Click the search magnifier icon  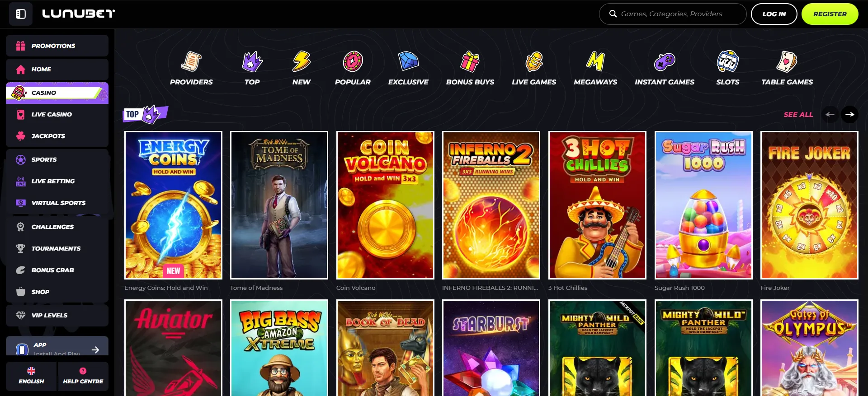[613, 14]
